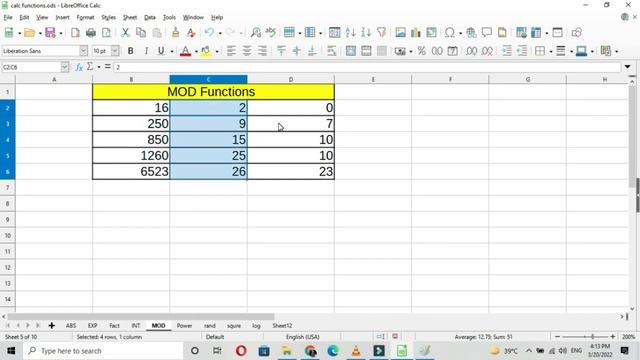Toggle align right
The width and height of the screenshot is (640, 360).
point(262,51)
